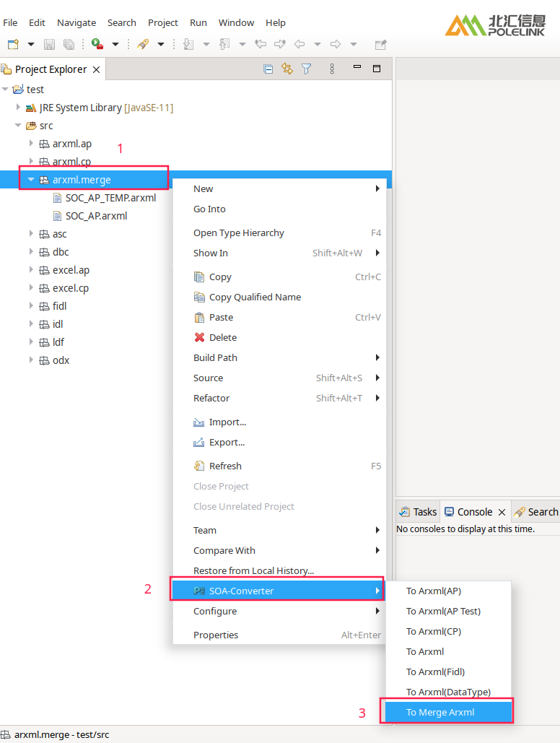The image size is (560, 743).
Task: Open the Back history dropdown arrow
Action: point(318,45)
